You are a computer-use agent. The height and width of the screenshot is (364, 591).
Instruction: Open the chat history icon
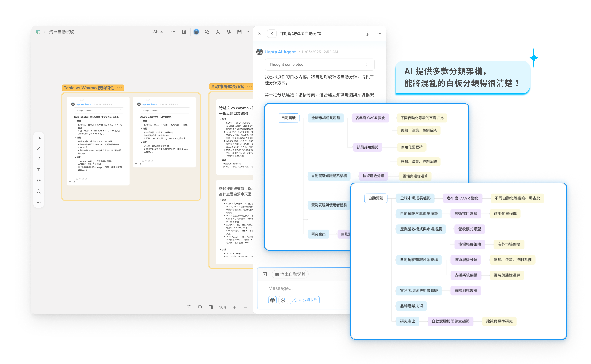pyautogui.click(x=207, y=32)
